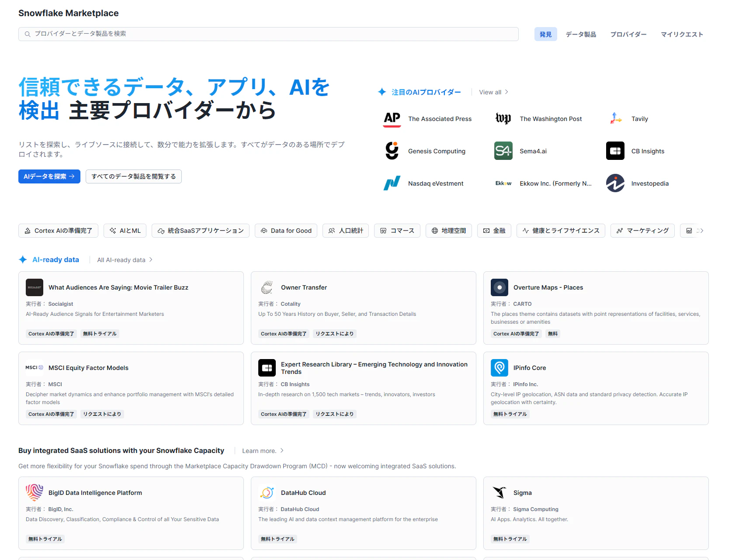The height and width of the screenshot is (560, 732).
Task: Click the 無料 tag on Overture Maps
Action: pos(553,334)
